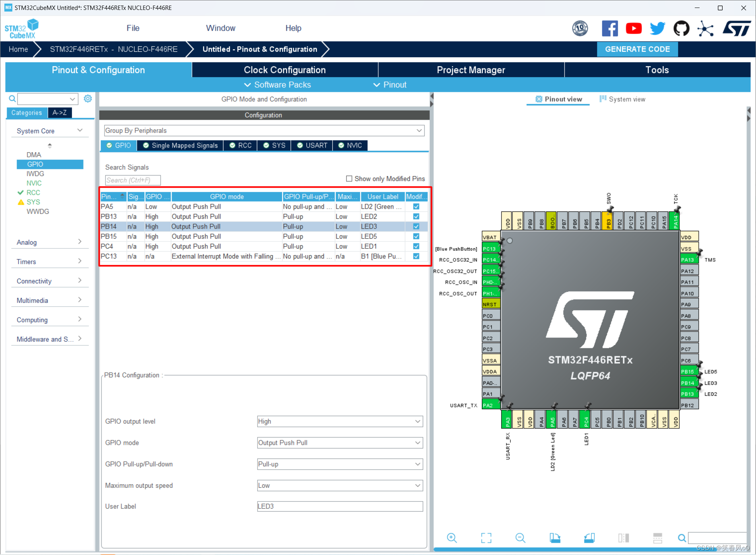
Task: Click the PA5 pin on the chip
Action: tap(552, 419)
